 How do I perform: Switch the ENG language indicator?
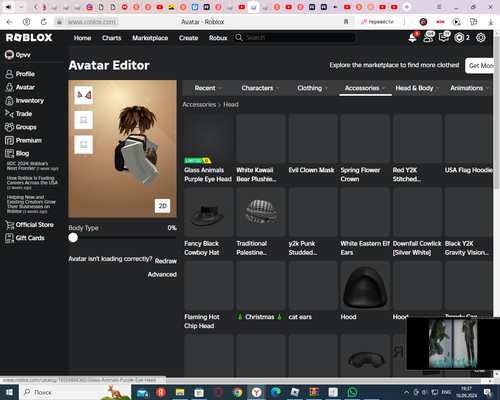pyautogui.click(x=446, y=392)
